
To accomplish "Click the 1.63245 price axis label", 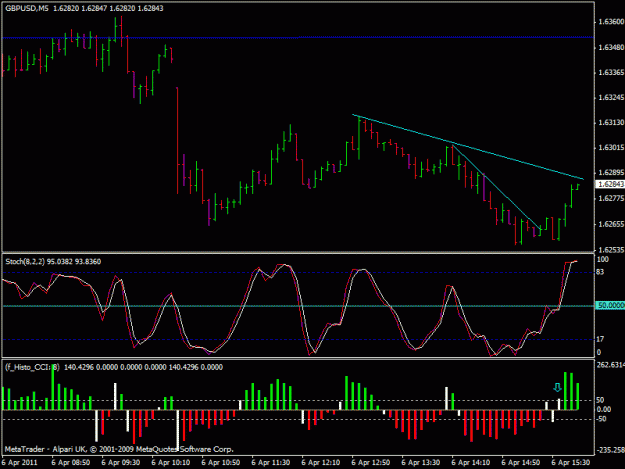I will click(x=611, y=98).
